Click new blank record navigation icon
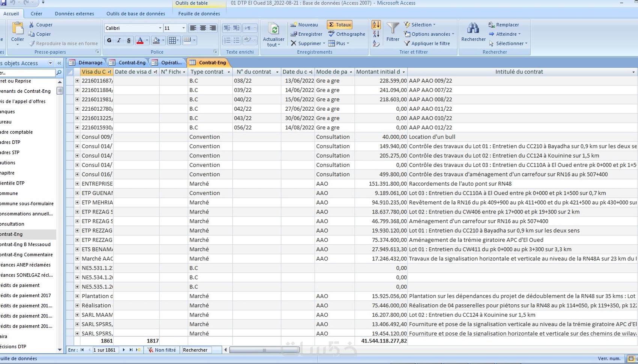 pyautogui.click(x=138, y=350)
